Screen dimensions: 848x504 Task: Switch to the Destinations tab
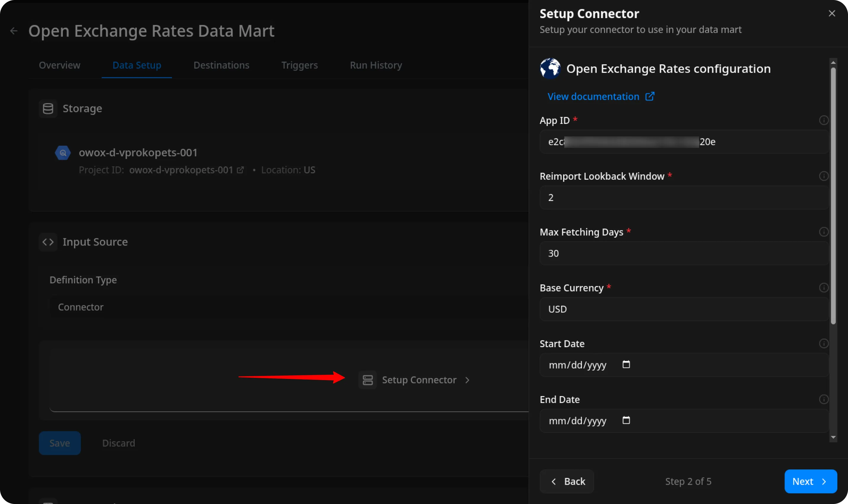click(x=221, y=65)
